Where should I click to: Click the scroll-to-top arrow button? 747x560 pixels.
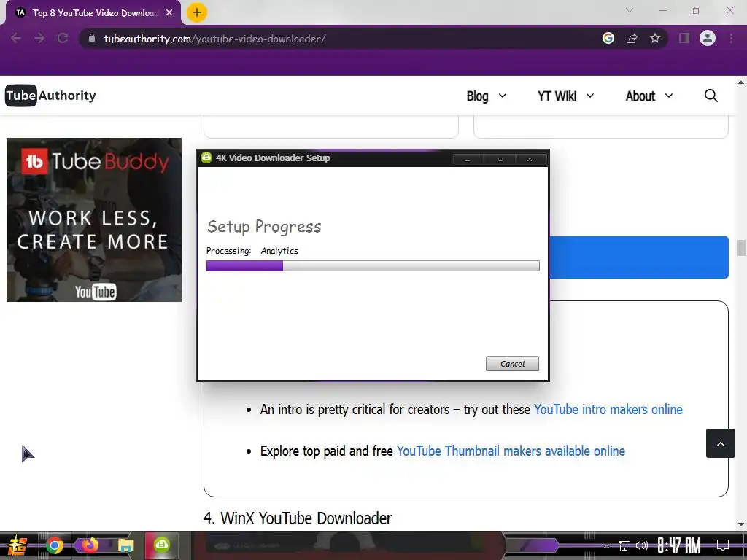720,443
